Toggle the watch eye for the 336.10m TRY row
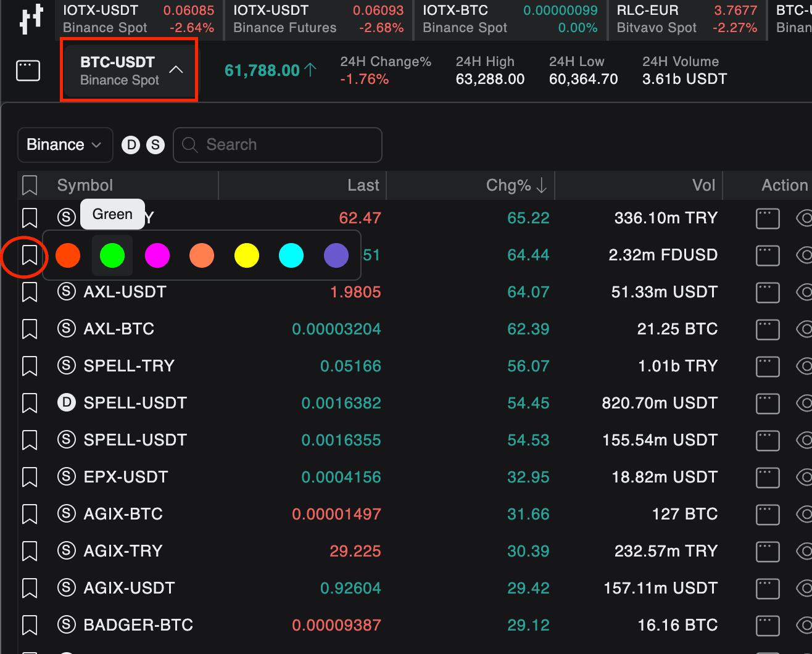Screen dimensions: 812x654 point(804,218)
